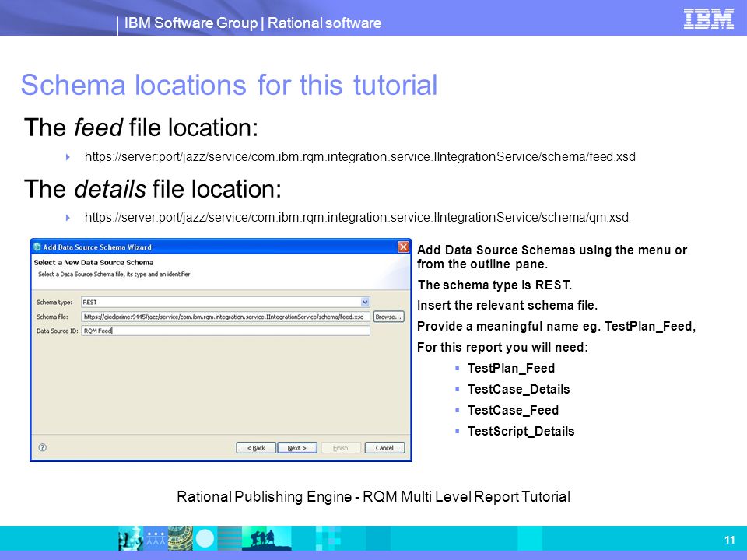This screenshot has width=747, height=560.
Task: Click "Insert the relevant schema file." text
Action: 507,305
